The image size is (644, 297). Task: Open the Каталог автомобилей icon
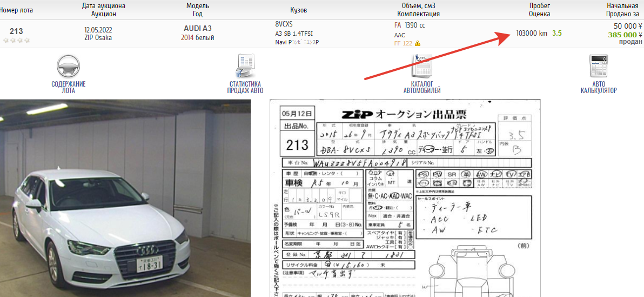[422, 66]
